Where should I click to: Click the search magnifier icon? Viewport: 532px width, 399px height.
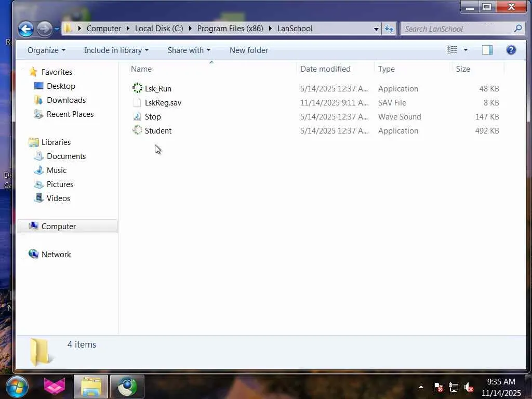click(x=518, y=29)
